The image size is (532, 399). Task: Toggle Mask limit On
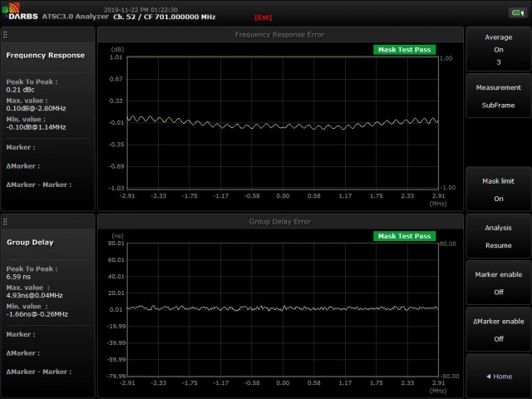pos(498,190)
